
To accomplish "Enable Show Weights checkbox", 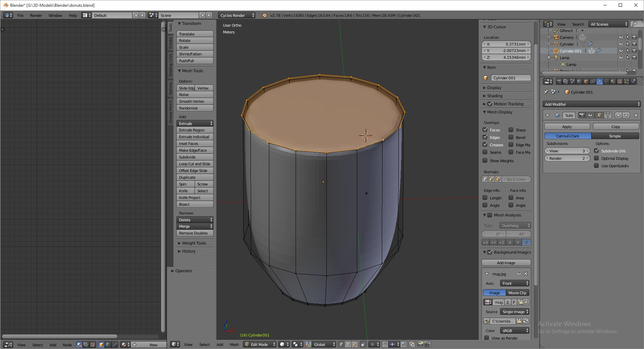I will click(x=485, y=160).
